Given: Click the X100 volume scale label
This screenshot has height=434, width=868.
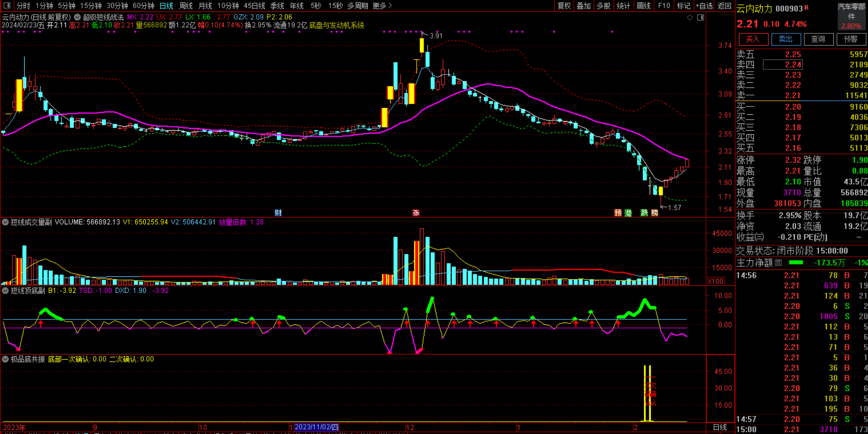Looking at the screenshot, I should [x=715, y=281].
